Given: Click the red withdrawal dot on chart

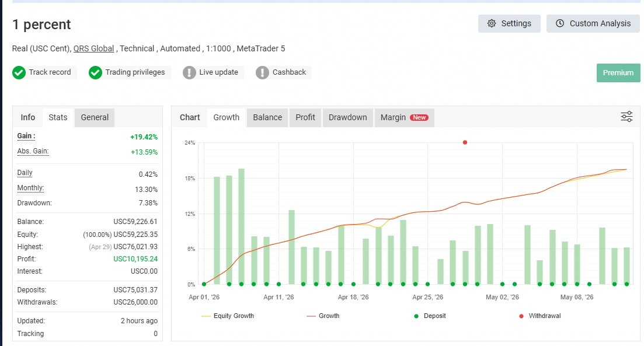Looking at the screenshot, I should pyautogui.click(x=465, y=142).
